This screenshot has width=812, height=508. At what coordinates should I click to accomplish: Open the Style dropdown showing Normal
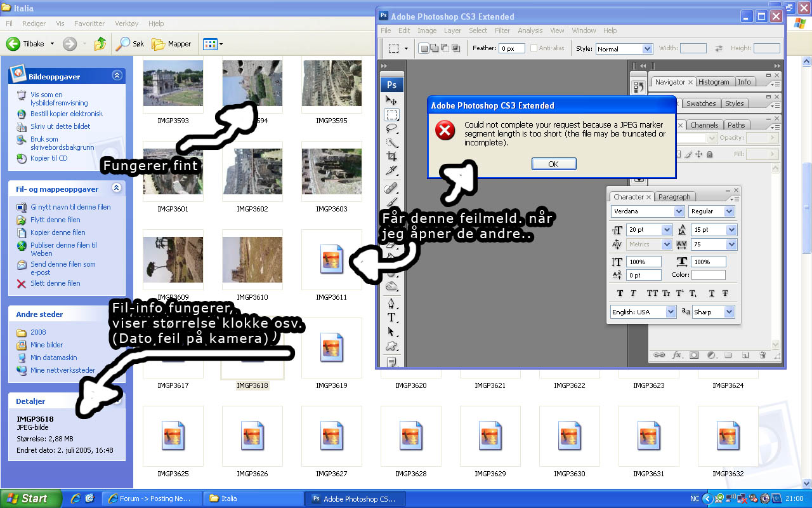coord(624,49)
